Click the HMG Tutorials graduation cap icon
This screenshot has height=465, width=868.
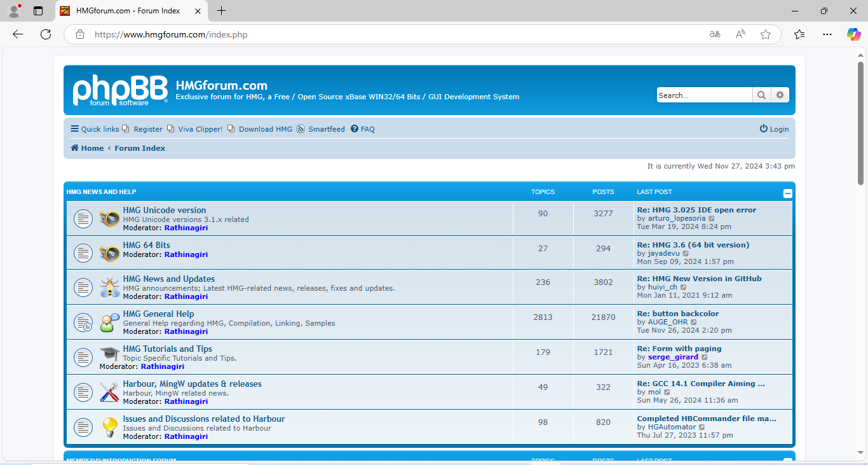click(x=109, y=355)
